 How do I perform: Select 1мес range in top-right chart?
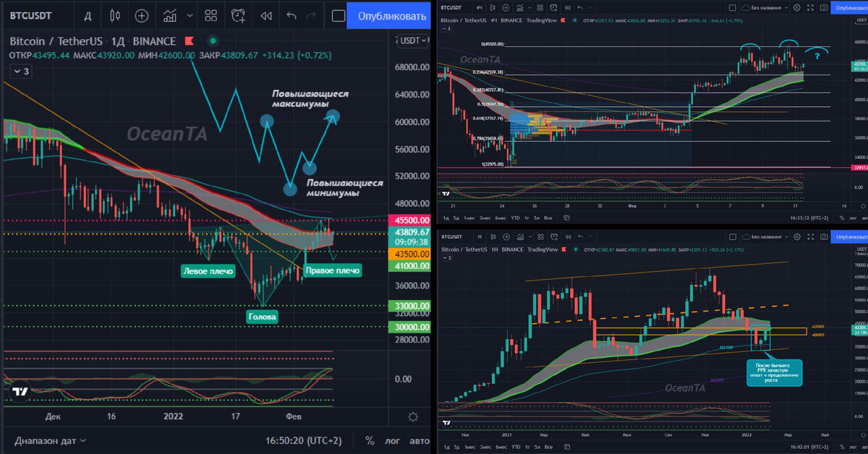click(x=469, y=218)
